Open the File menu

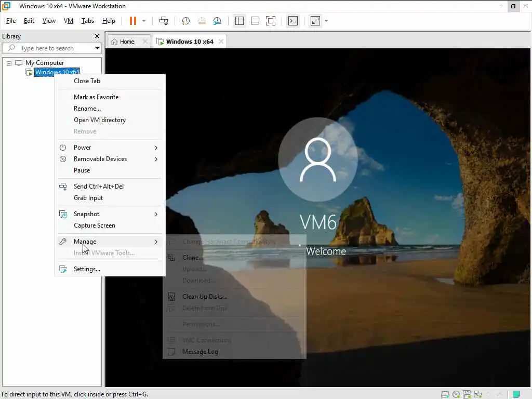point(11,21)
